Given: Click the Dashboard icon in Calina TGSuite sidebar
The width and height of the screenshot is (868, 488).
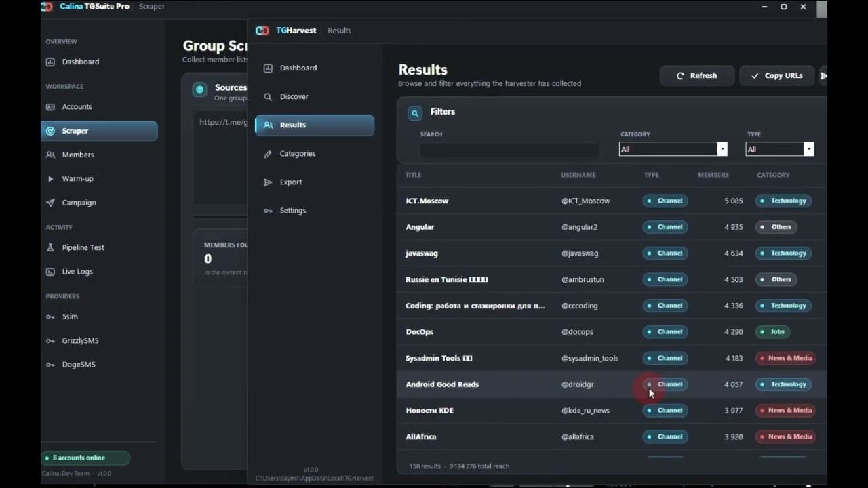Looking at the screenshot, I should 50,62.
